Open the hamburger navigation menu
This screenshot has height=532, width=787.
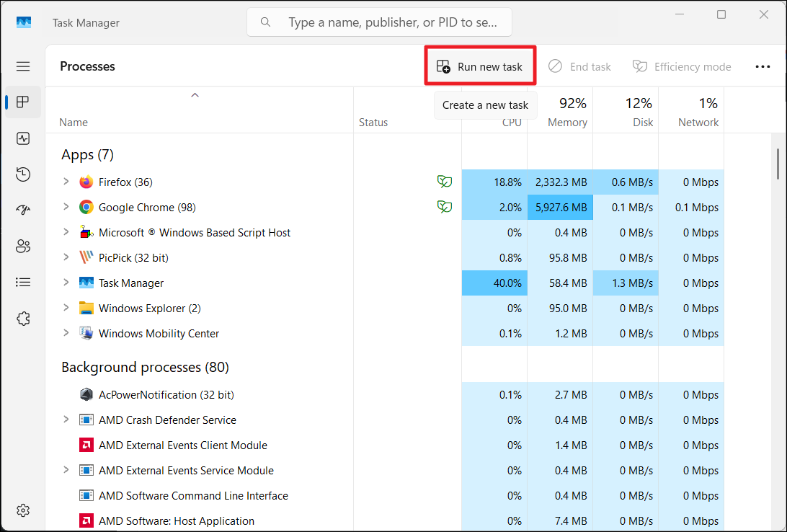point(23,66)
